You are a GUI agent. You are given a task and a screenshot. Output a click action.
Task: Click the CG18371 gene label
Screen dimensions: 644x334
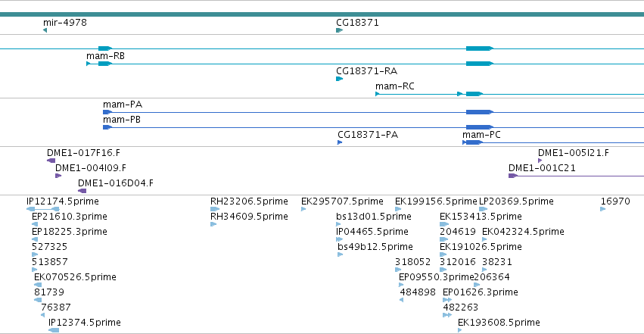(357, 22)
